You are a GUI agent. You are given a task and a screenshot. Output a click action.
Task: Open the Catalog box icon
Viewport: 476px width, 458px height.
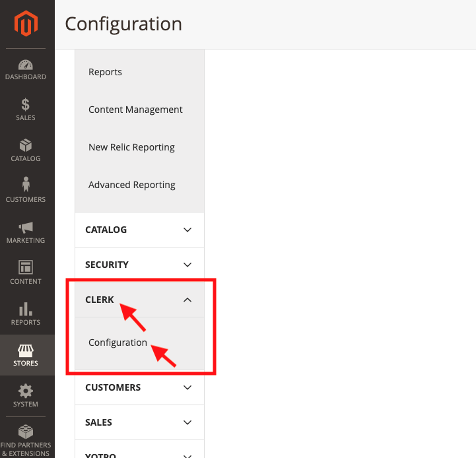click(x=26, y=146)
